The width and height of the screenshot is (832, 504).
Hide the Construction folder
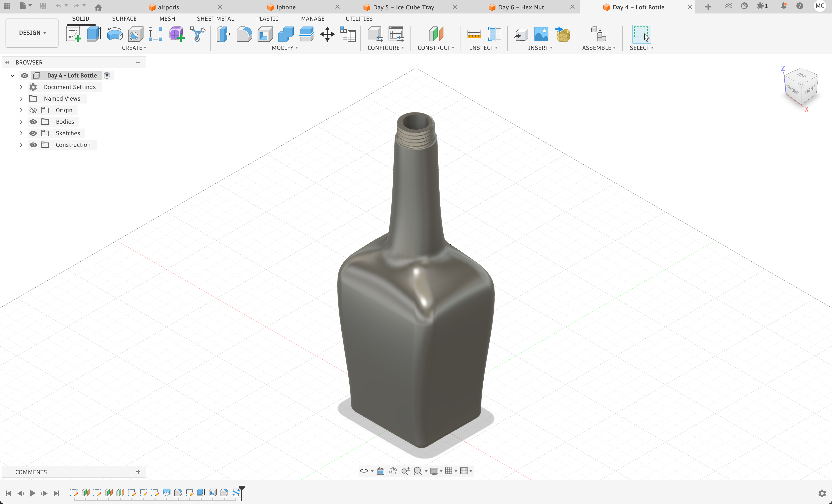click(33, 144)
